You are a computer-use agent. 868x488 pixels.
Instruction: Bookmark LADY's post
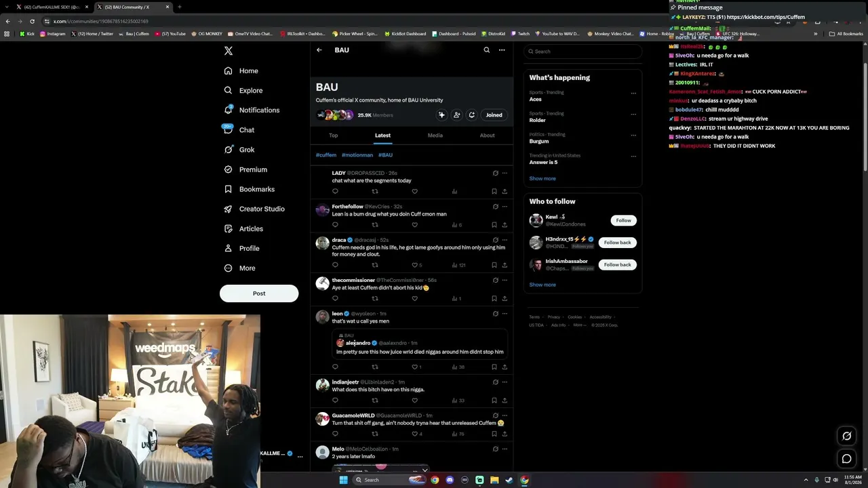494,191
